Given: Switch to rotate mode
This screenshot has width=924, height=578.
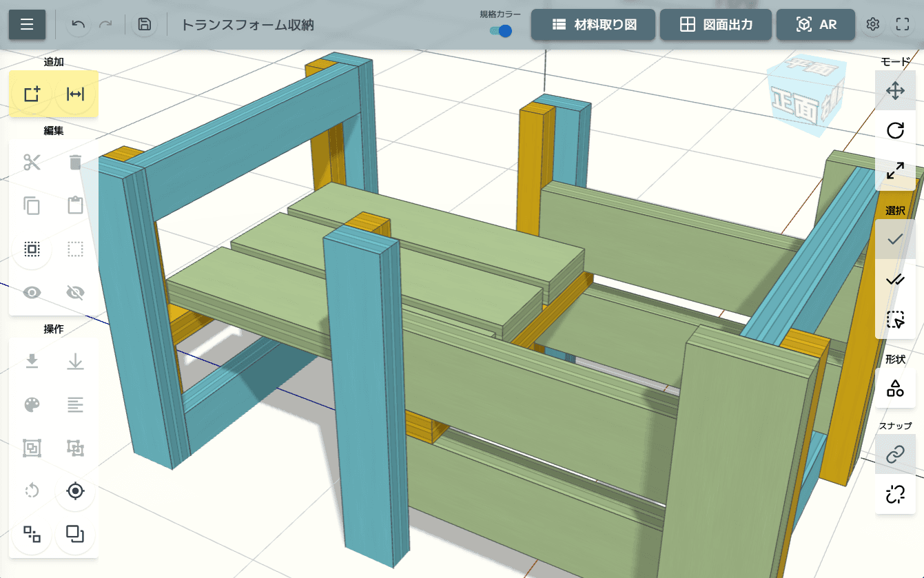Looking at the screenshot, I should 895,130.
